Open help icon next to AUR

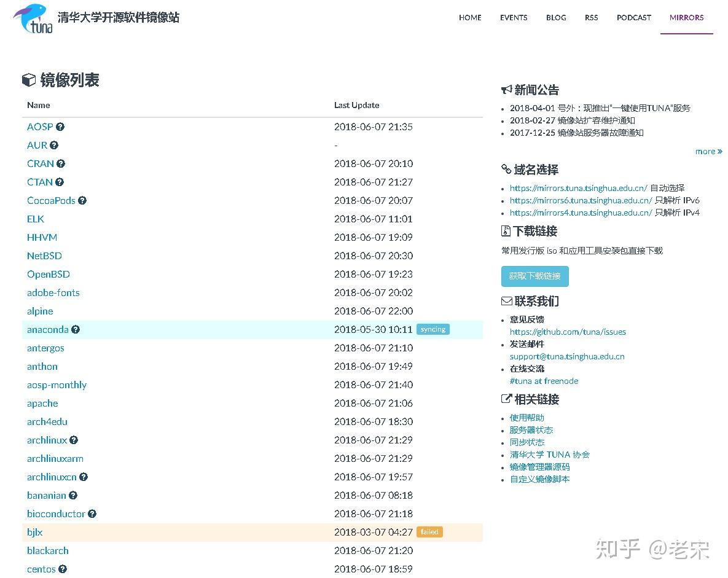(54, 146)
